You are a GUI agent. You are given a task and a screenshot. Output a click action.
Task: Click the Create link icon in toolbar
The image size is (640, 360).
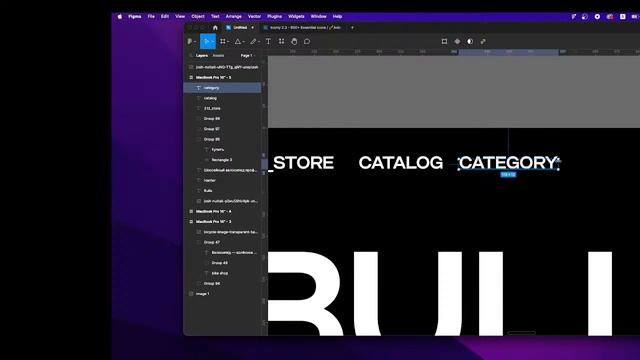coord(483,41)
